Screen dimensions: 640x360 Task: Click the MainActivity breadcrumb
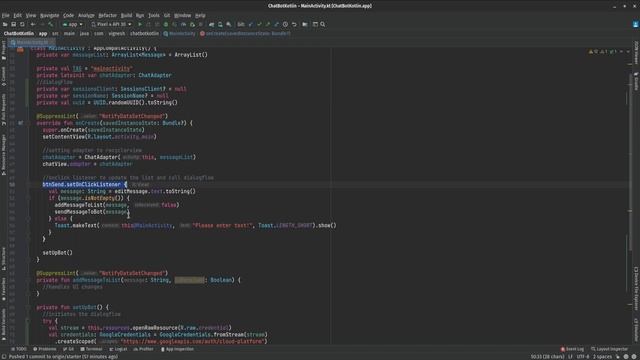(180, 34)
